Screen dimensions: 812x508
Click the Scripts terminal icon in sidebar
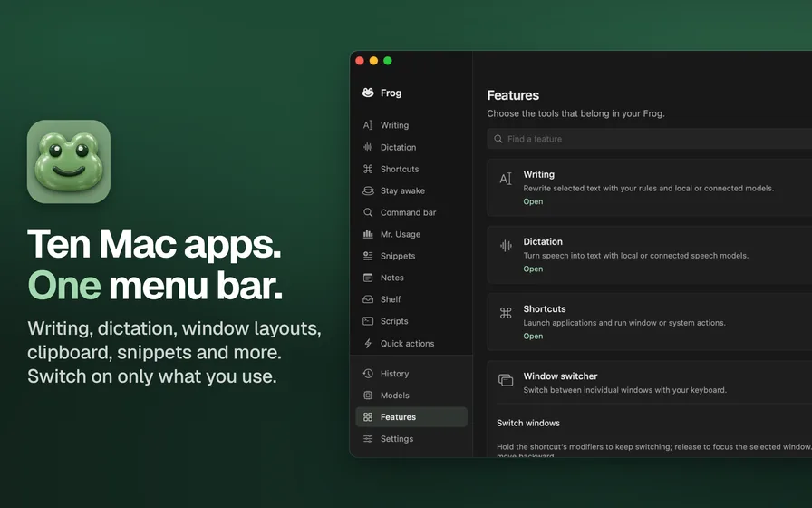(368, 321)
